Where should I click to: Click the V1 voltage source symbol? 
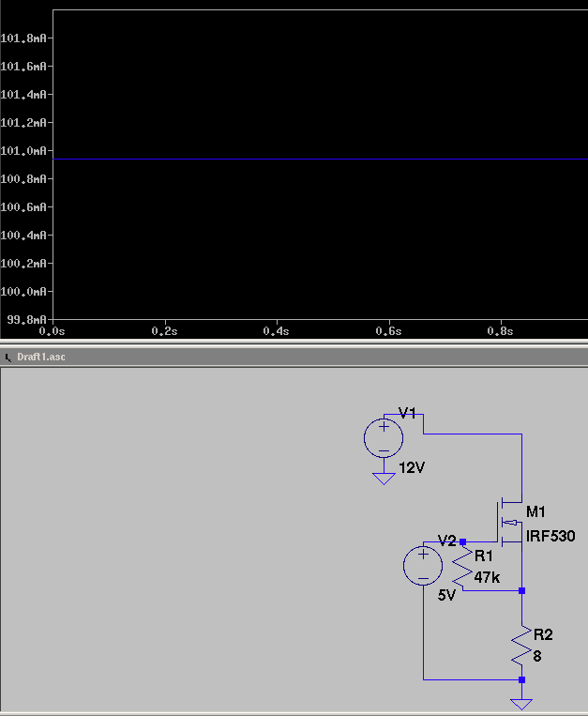click(384, 438)
